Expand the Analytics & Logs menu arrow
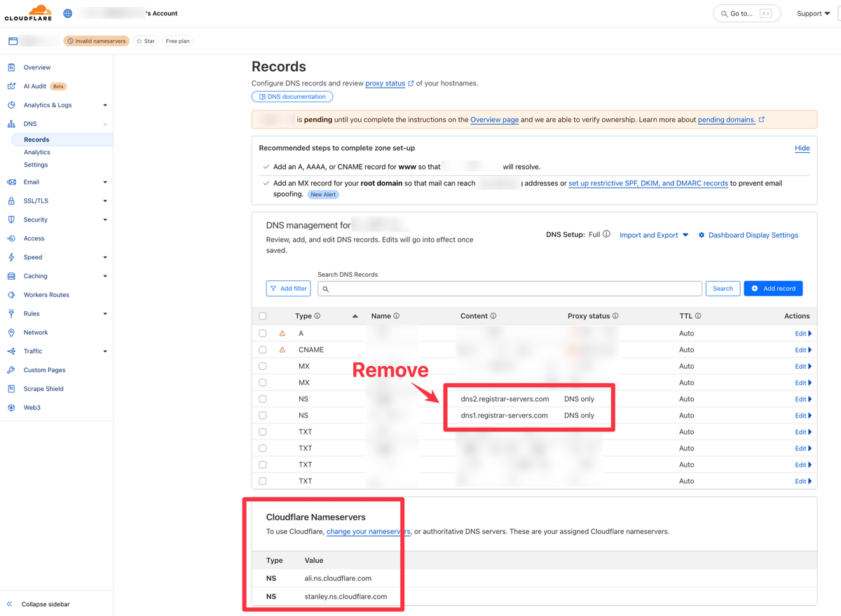Image resolution: width=841 pixels, height=616 pixels. 105,105
